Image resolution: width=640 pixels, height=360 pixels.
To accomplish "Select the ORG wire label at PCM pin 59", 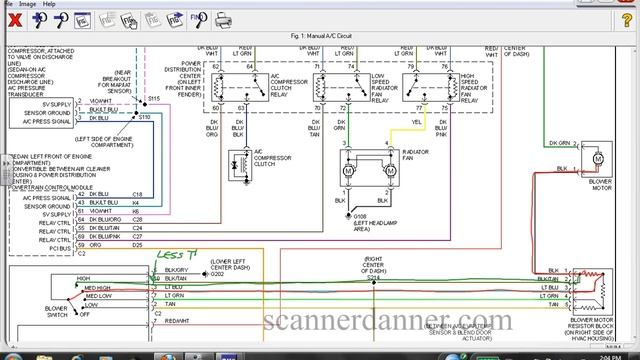I will (95, 245).
